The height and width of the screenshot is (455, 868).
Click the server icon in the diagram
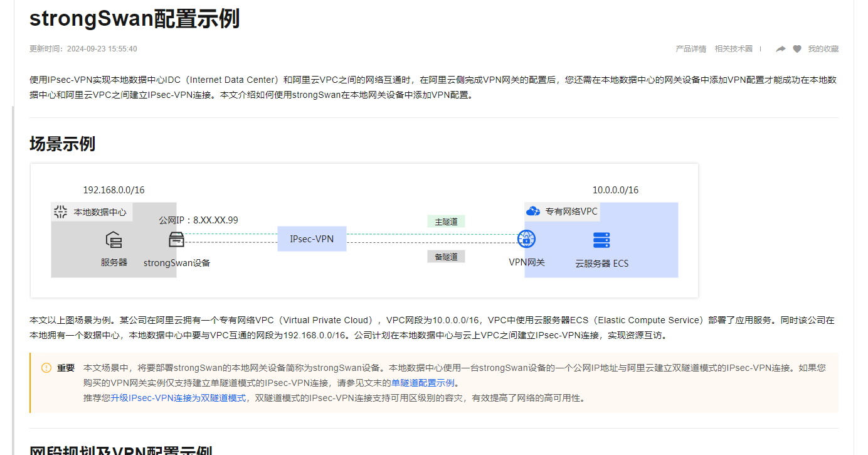click(x=114, y=240)
